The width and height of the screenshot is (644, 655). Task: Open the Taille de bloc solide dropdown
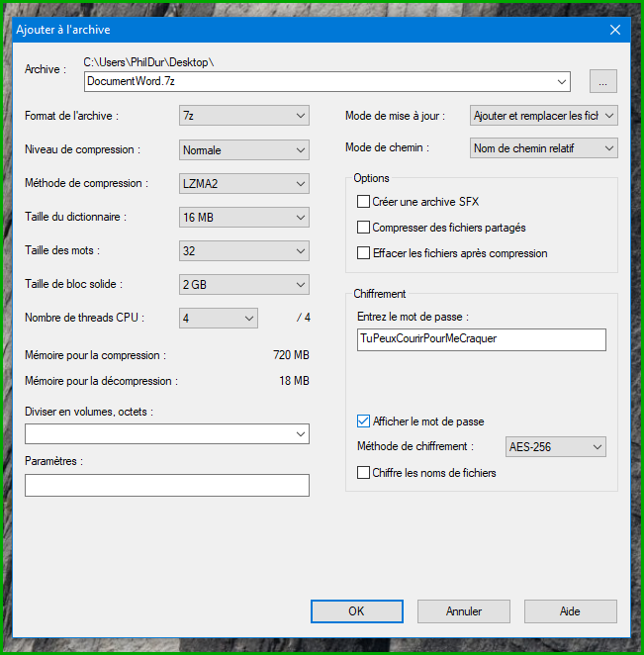[x=244, y=285]
